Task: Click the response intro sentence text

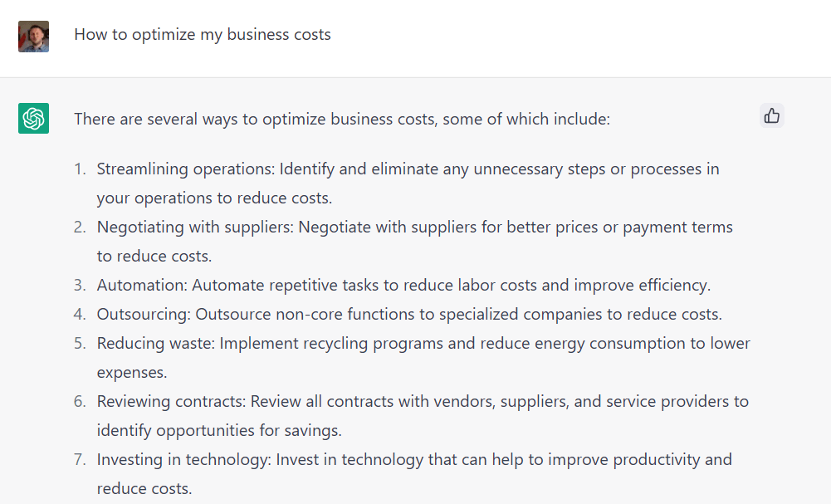Action: [x=343, y=119]
